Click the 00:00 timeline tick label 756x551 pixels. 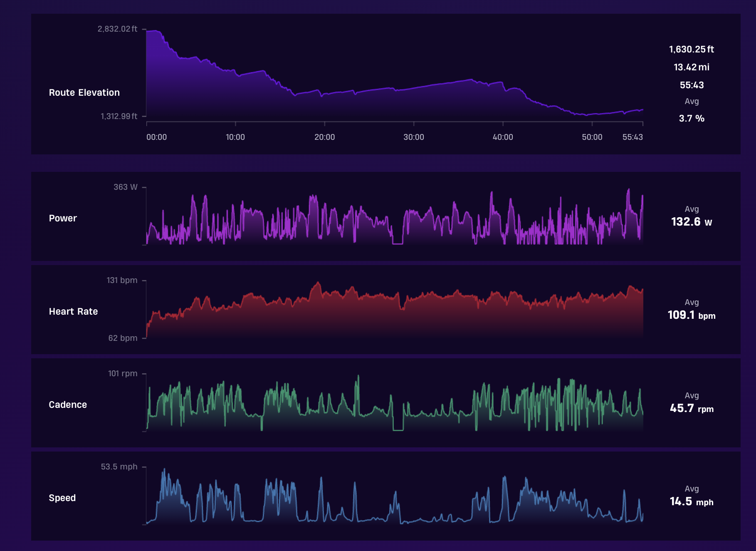(x=156, y=137)
